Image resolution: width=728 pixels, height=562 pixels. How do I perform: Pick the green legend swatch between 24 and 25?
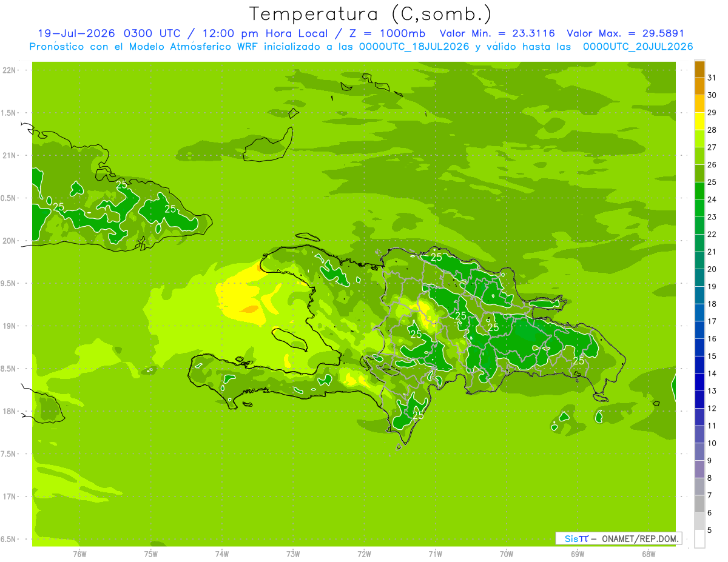tap(699, 191)
